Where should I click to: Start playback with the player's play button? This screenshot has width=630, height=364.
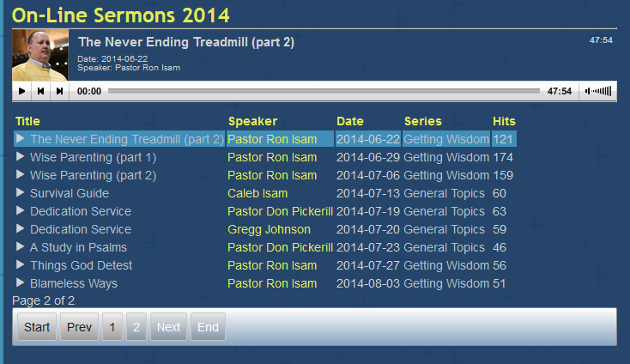(21, 91)
